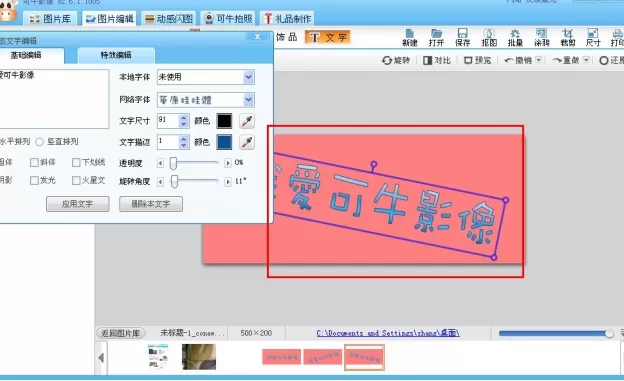Image resolution: width=624 pixels, height=381 pixels.
Task: Click the 新建 (New) toolbar icon
Action: pyautogui.click(x=410, y=37)
